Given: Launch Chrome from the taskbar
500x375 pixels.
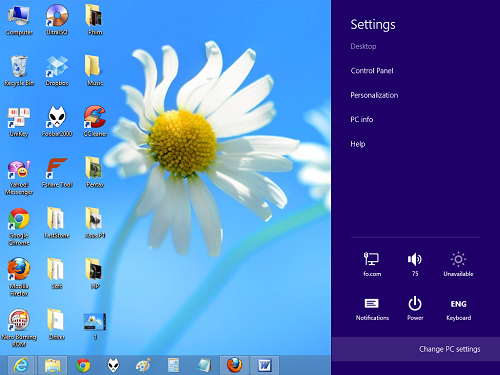Looking at the screenshot, I should (x=83, y=365).
